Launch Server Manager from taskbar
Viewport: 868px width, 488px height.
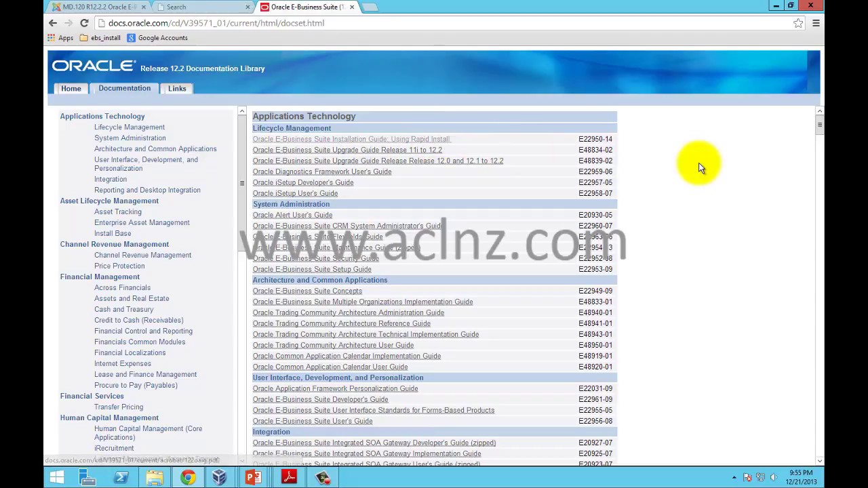[88, 478]
